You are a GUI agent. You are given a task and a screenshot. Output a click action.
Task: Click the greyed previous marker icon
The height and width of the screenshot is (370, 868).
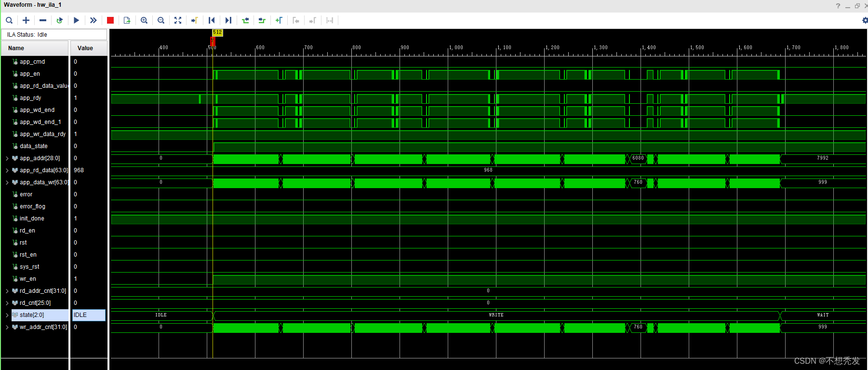[296, 20]
